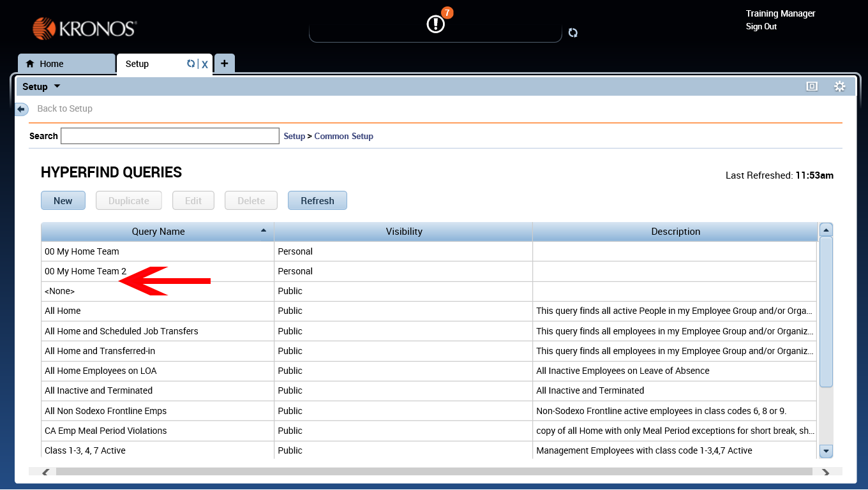Click the refresh icon beside alerts bar

click(x=573, y=33)
